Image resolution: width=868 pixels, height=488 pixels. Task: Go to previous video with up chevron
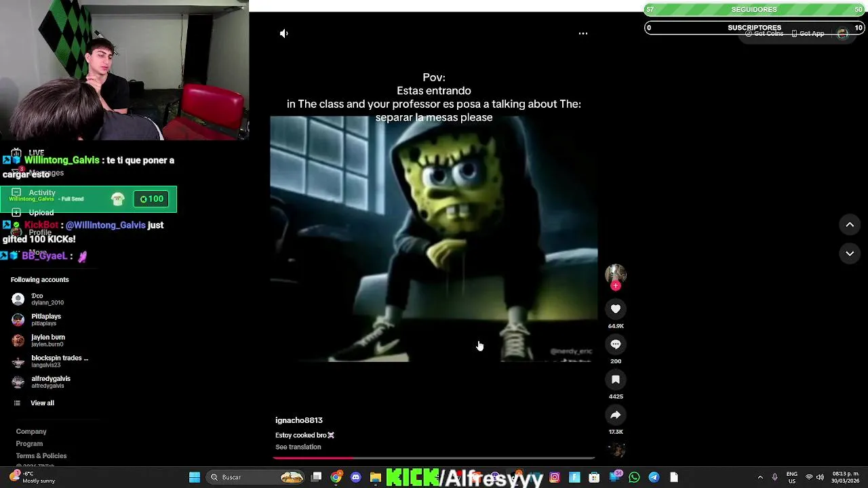tap(850, 225)
